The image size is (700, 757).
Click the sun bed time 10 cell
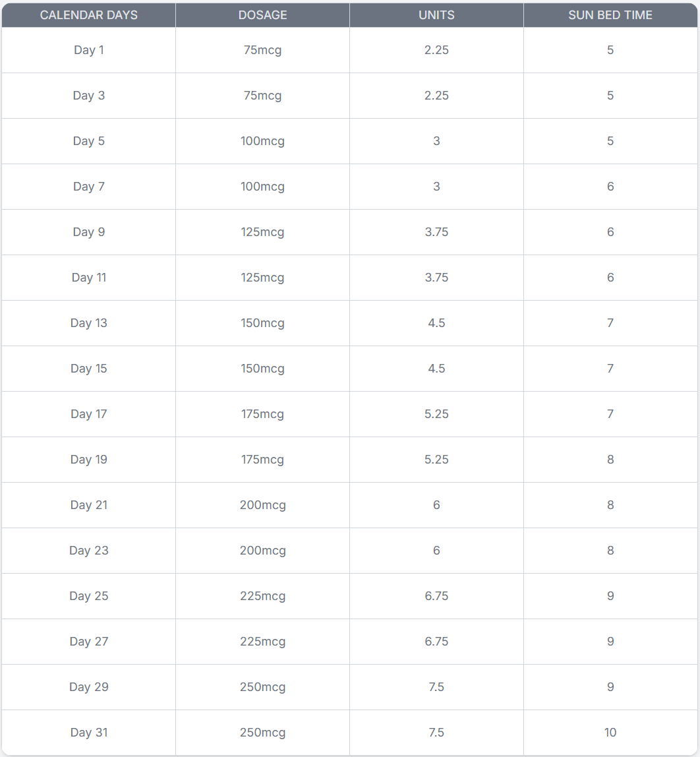pos(610,733)
